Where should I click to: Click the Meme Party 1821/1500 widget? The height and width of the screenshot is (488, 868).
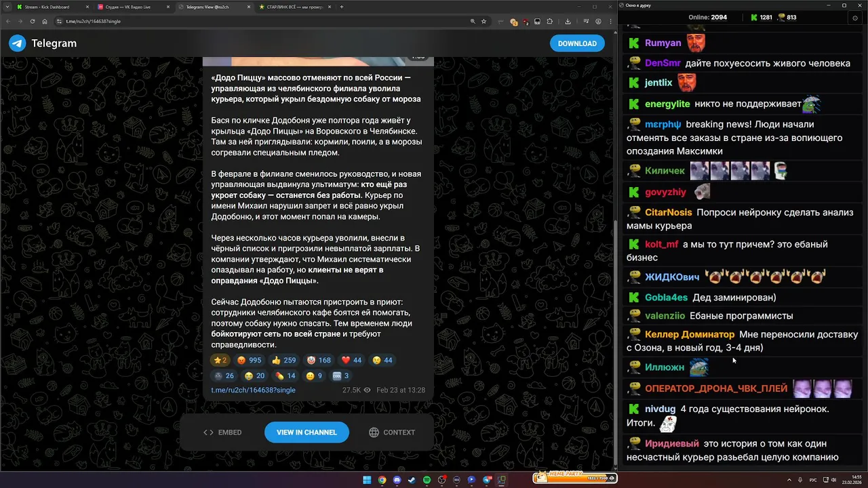(x=575, y=477)
